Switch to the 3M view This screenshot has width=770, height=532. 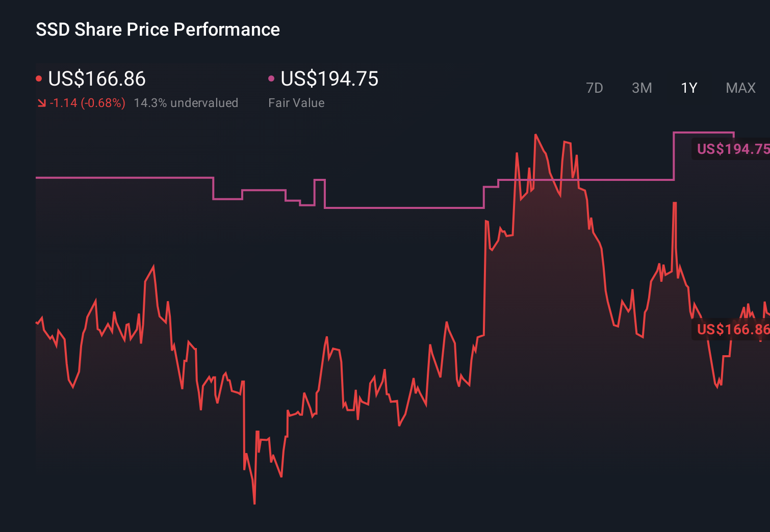(x=641, y=88)
